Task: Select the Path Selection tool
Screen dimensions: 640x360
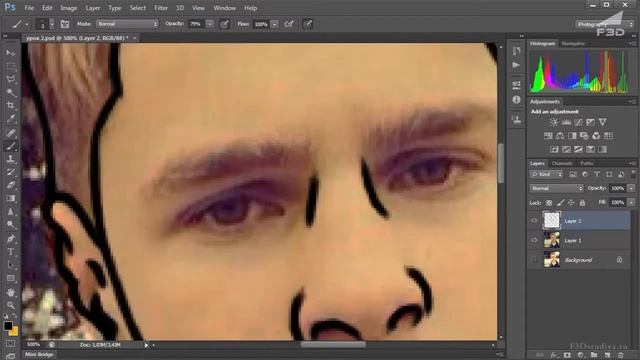Action: (x=11, y=265)
